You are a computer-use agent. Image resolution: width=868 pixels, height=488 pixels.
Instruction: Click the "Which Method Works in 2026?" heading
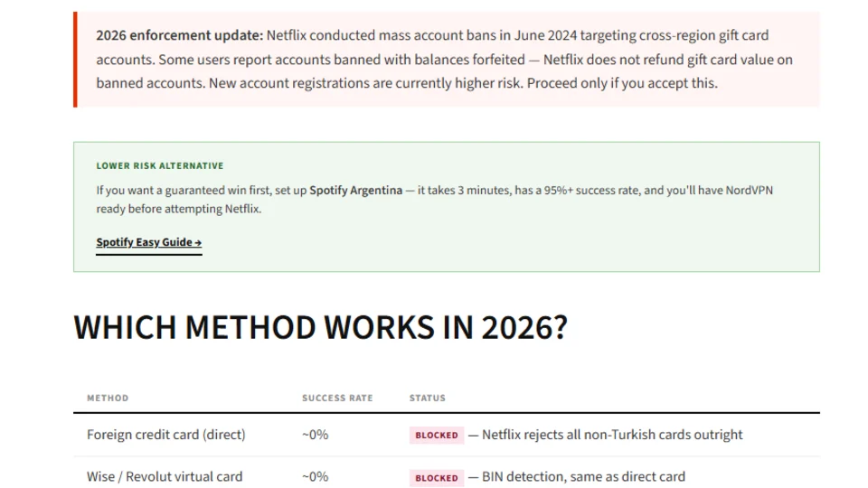[320, 327]
